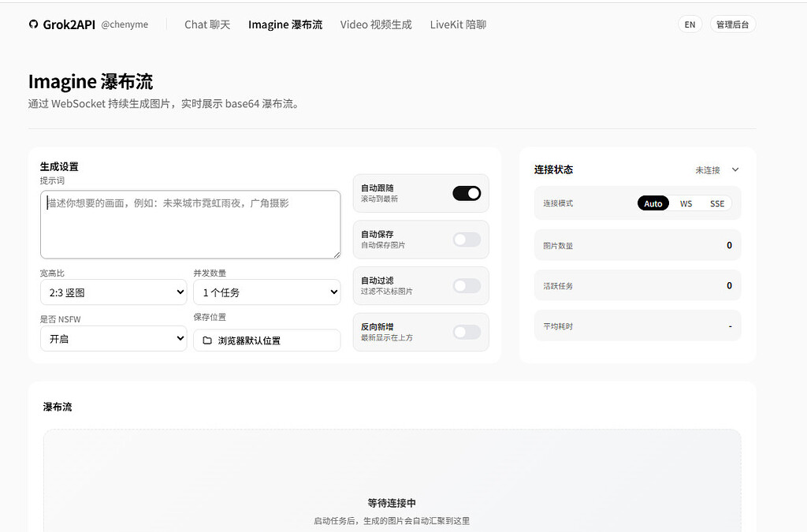This screenshot has height=532, width=807.
Task: Click the GitHub logo icon beside Grok2API
Action: (33, 24)
